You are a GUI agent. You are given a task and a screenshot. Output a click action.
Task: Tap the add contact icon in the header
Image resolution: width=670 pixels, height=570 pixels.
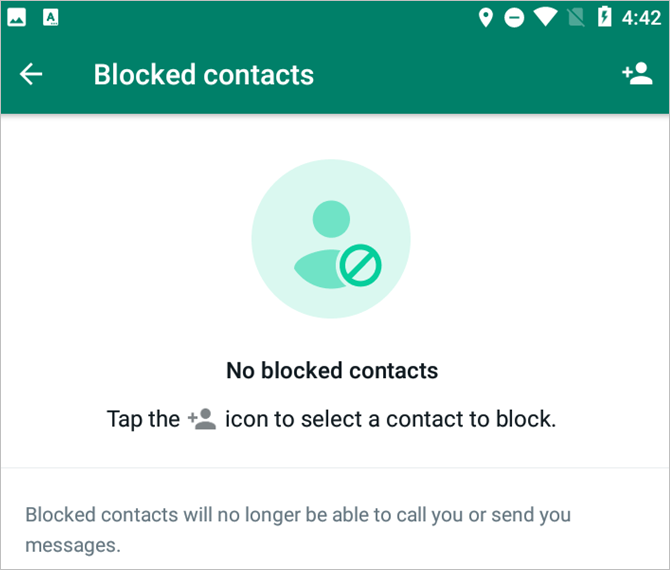tap(636, 74)
